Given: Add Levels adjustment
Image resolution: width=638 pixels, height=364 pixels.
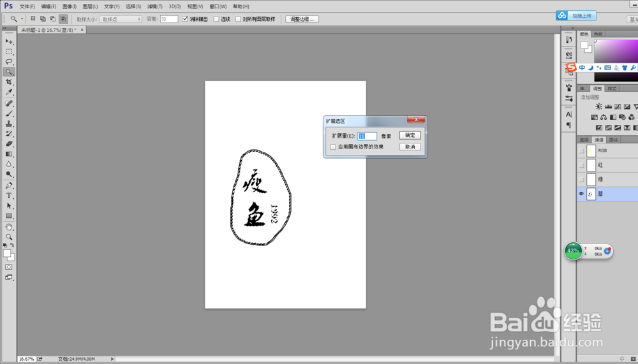Looking at the screenshot, I should [x=608, y=106].
